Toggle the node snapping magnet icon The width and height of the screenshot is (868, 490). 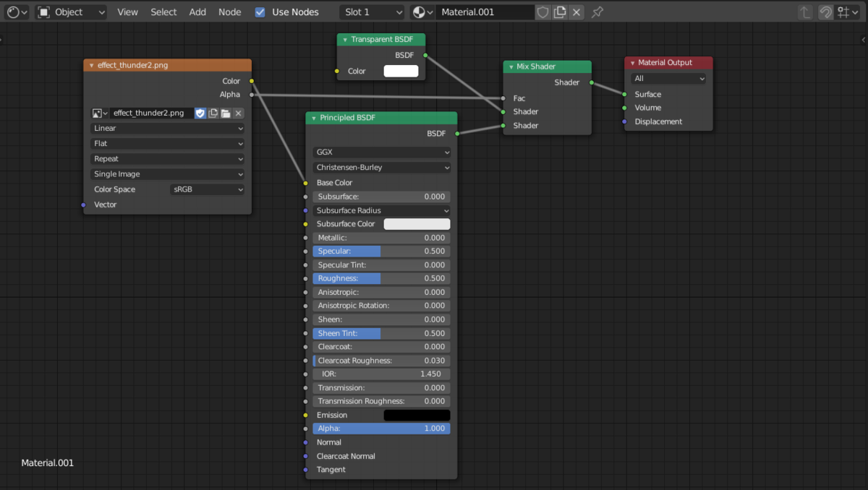[x=825, y=12]
